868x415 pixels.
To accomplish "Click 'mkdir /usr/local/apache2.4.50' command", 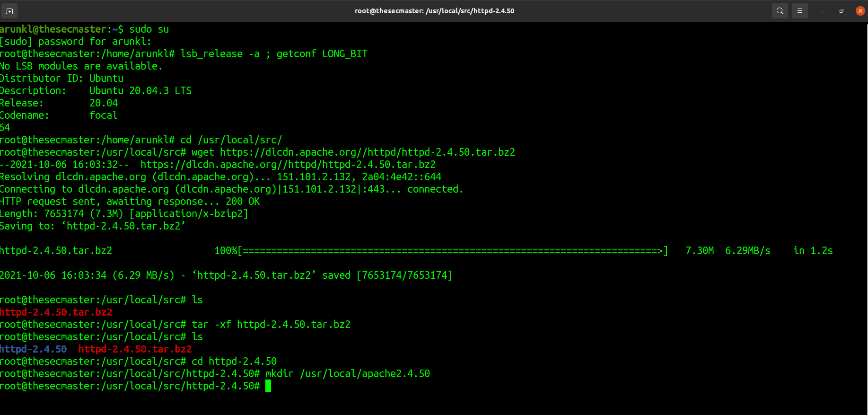I will (348, 374).
